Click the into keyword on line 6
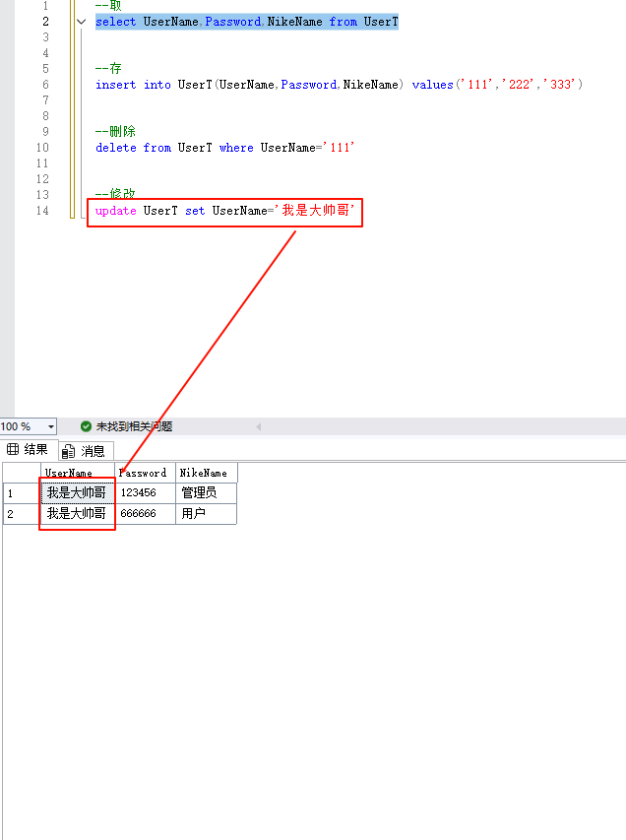Image resolution: width=626 pixels, height=840 pixels. point(157,85)
